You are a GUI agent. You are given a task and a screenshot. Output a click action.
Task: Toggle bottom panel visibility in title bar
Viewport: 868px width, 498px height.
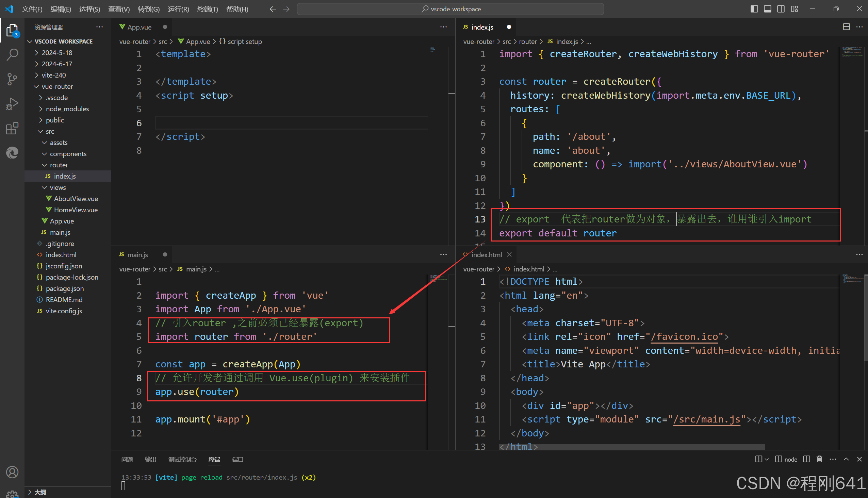tap(767, 9)
